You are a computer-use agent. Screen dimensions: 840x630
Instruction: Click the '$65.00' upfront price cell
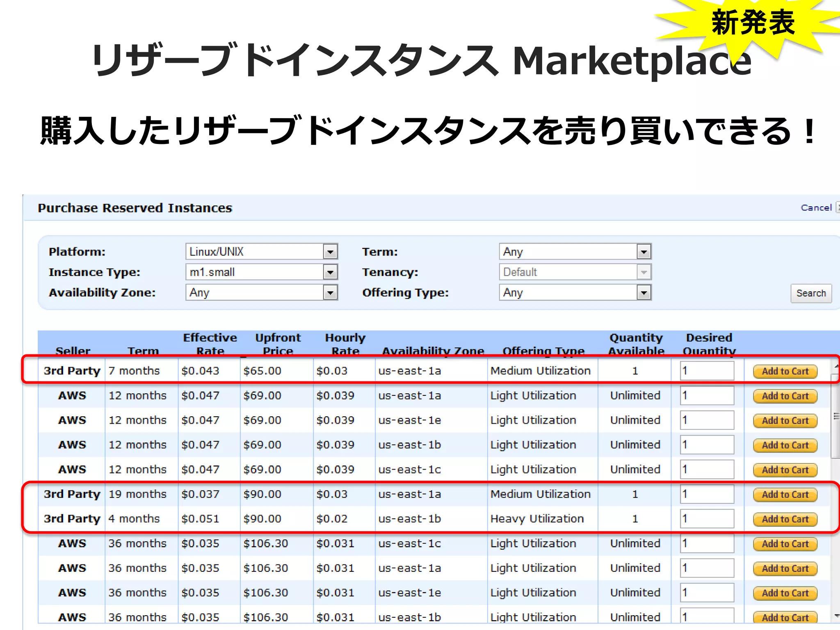point(276,371)
